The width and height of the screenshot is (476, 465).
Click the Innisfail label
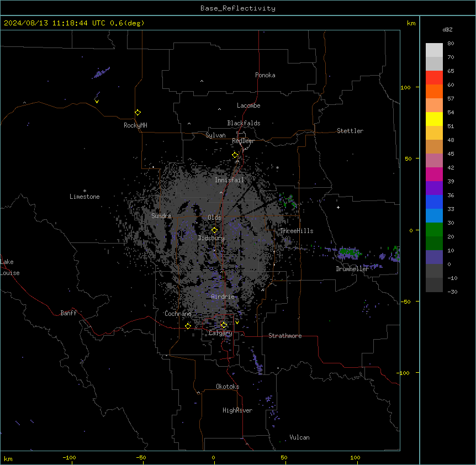229,180
